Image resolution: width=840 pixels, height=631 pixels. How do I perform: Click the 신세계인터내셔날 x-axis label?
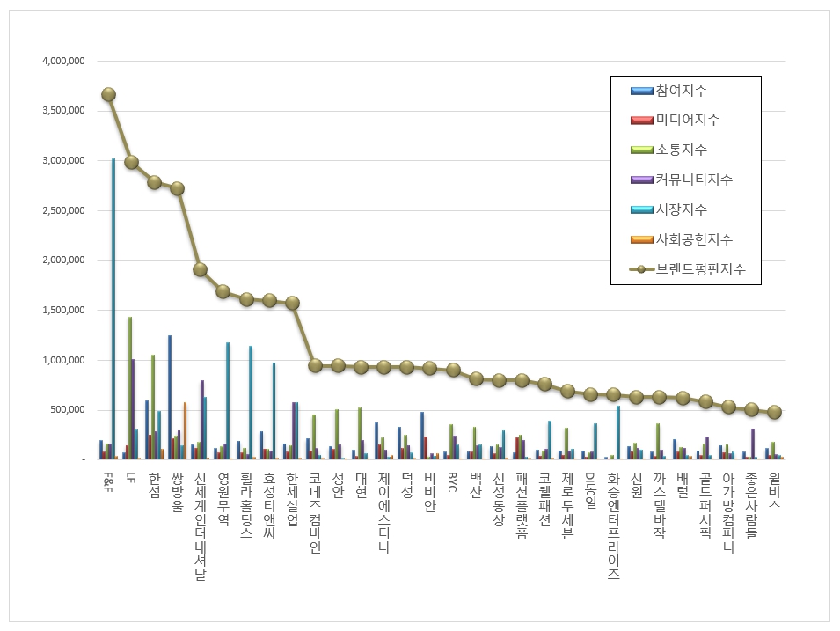tap(201, 526)
